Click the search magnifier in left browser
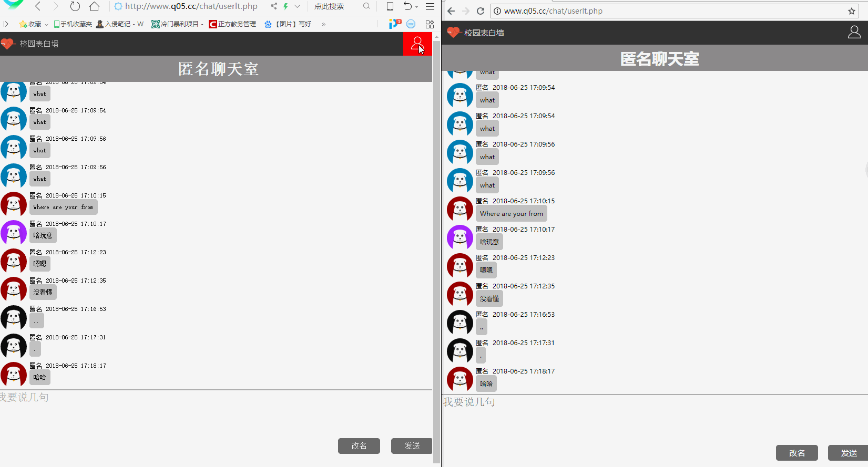Image resolution: width=868 pixels, height=467 pixels. [x=366, y=6]
